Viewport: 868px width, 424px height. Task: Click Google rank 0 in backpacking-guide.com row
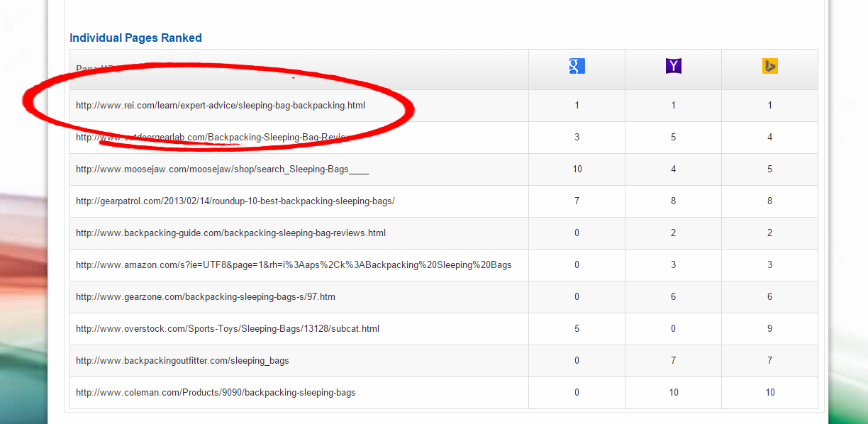(577, 233)
